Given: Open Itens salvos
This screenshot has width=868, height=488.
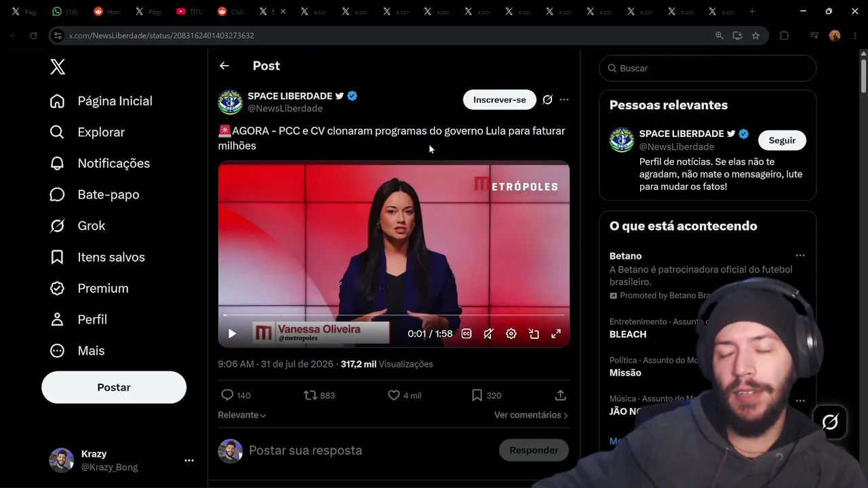Looking at the screenshot, I should (97, 257).
